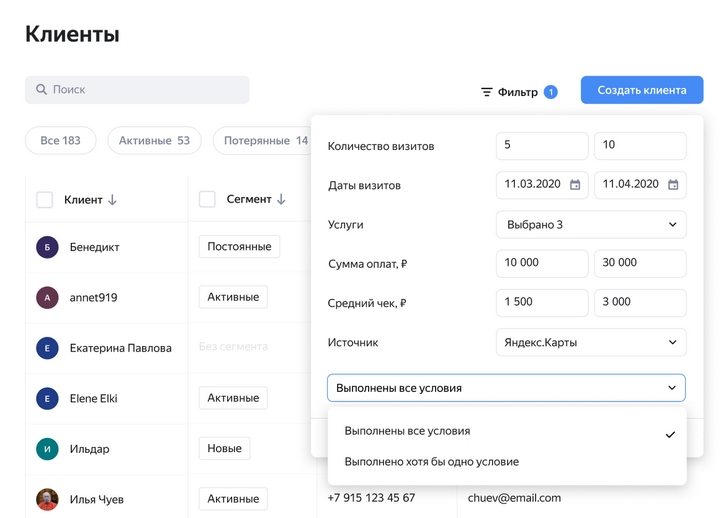The height and width of the screenshot is (518, 723).
Task: Click client name Бенедикт
Action: 95,247
